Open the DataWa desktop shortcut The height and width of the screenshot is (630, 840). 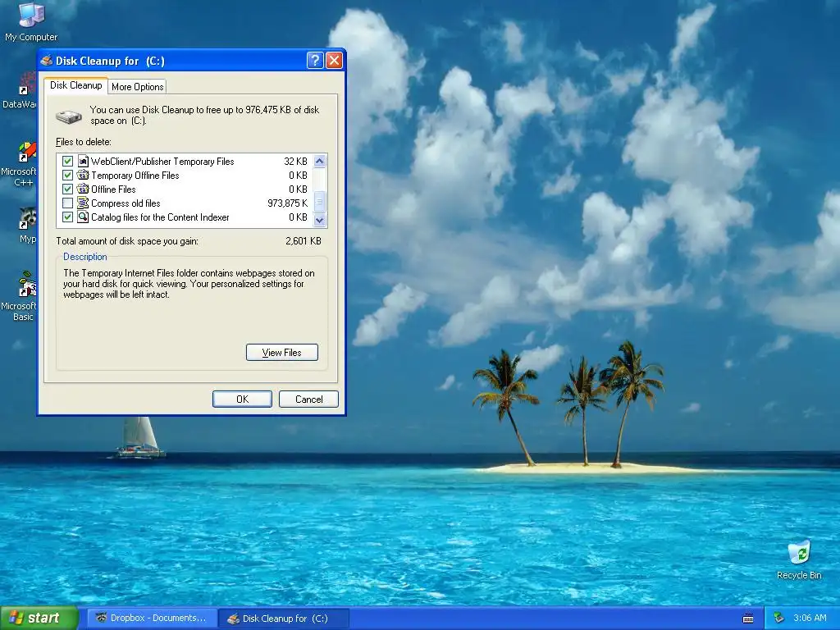[21, 92]
